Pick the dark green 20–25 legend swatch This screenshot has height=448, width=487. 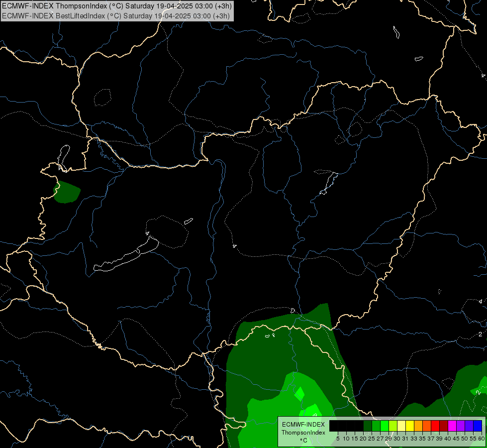click(368, 426)
